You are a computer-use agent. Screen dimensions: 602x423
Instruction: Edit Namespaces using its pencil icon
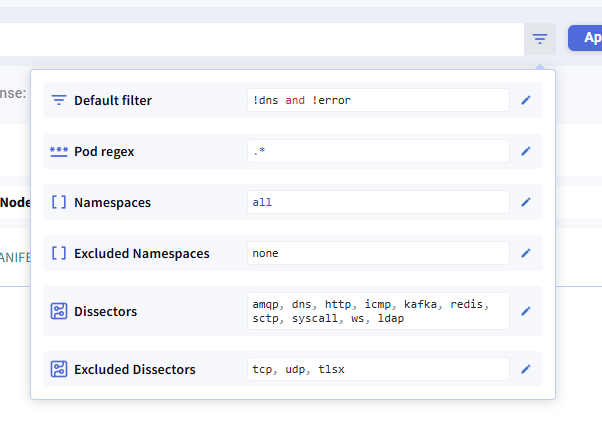(526, 202)
